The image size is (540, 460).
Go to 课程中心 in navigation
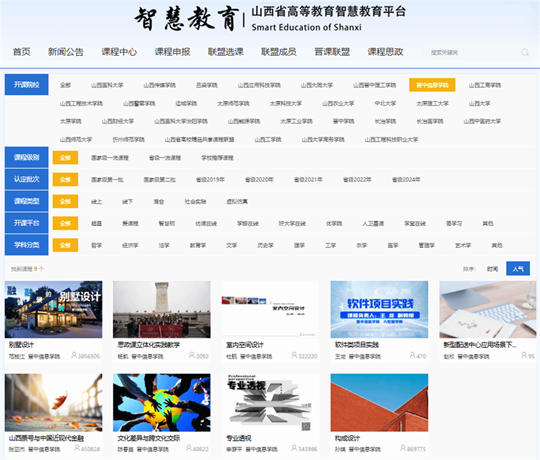pyautogui.click(x=119, y=52)
